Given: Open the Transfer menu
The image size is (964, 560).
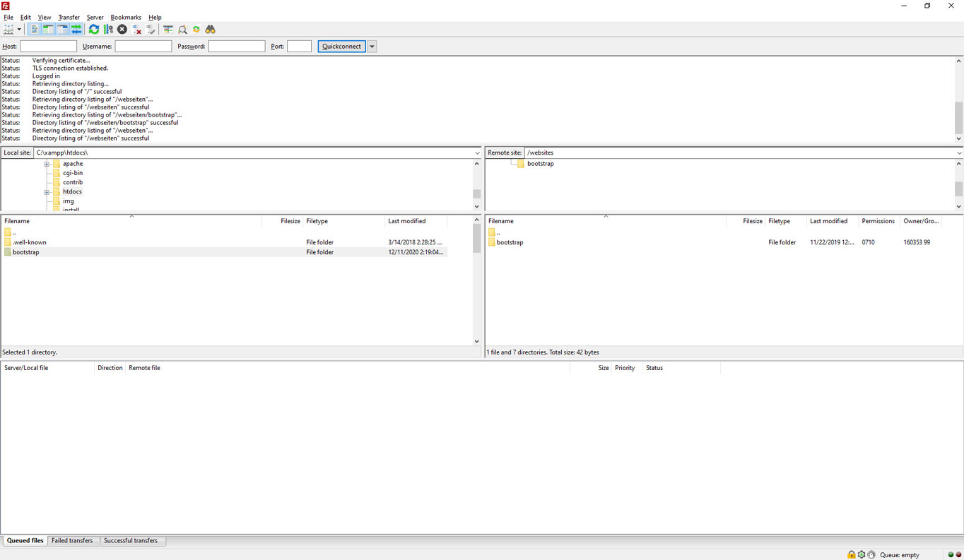Looking at the screenshot, I should tap(69, 17).
